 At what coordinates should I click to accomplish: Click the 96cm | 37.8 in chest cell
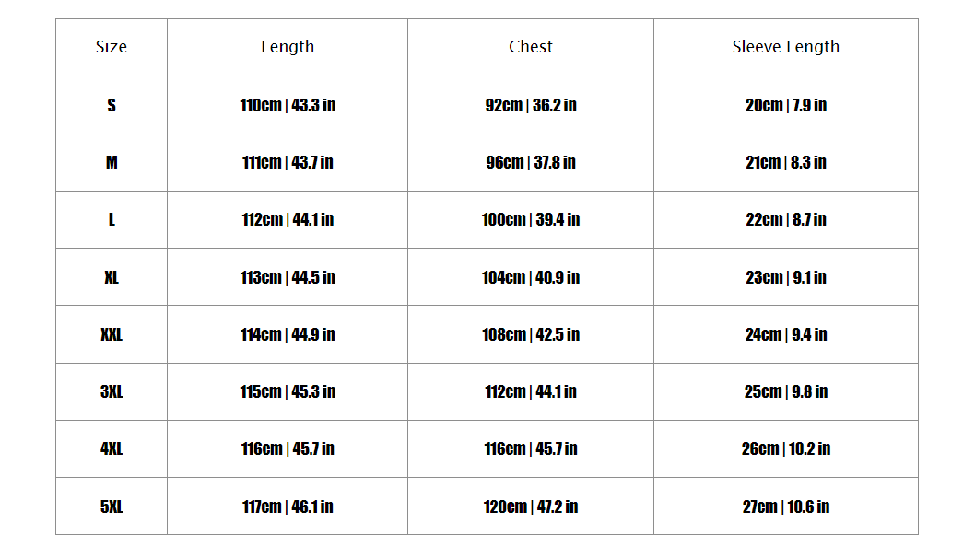point(531,162)
